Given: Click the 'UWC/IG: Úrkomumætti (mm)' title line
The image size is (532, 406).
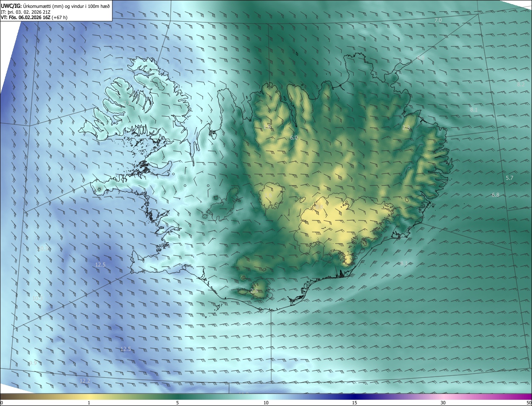Looking at the screenshot, I should coord(55,6).
